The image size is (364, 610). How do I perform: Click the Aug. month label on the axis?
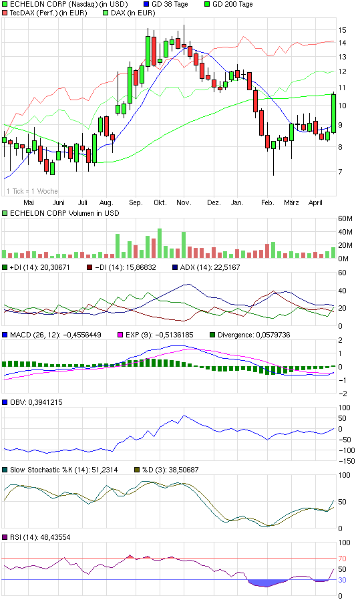(106, 202)
